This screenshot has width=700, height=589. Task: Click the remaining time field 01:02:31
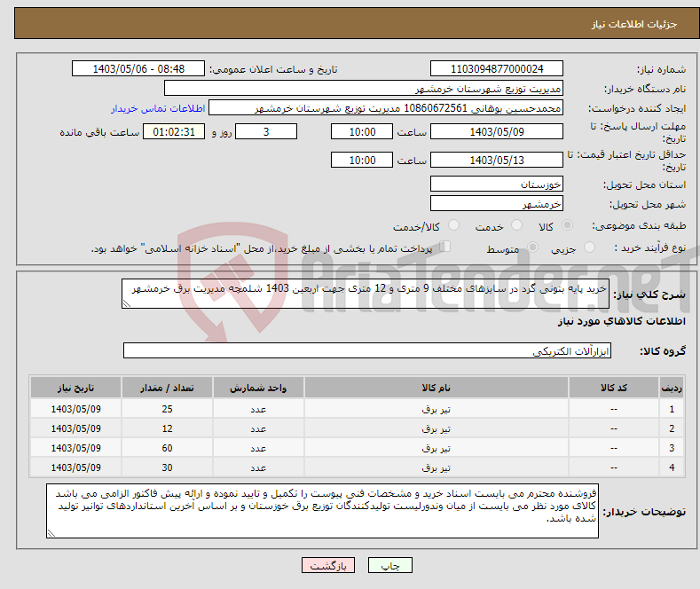174,131
